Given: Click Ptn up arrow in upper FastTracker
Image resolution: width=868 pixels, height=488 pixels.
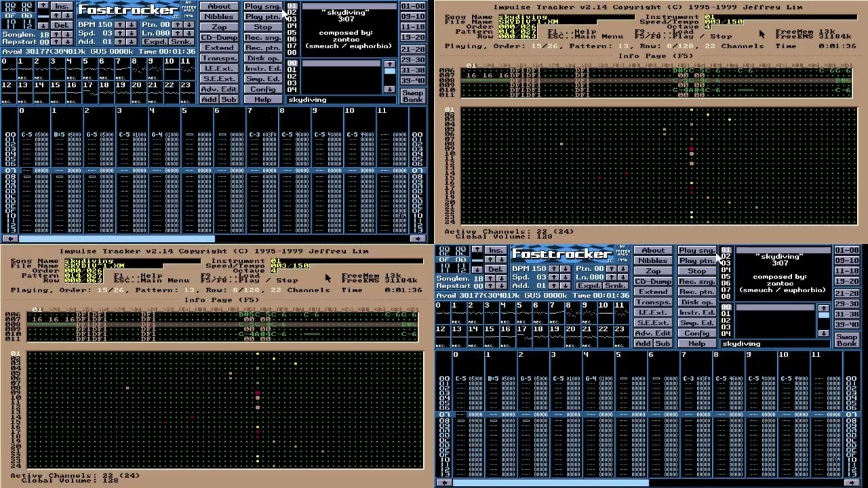Looking at the screenshot, I should tap(177, 24).
